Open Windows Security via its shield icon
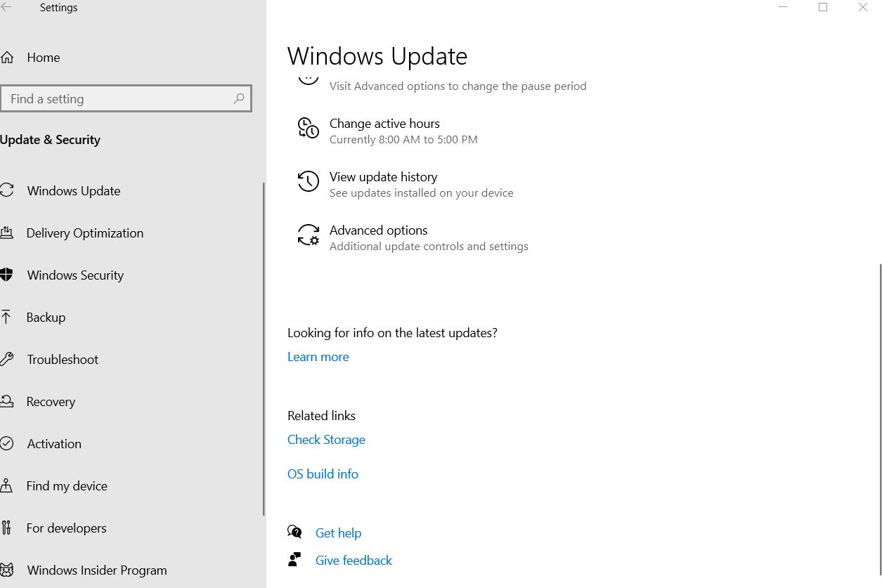 9,275
